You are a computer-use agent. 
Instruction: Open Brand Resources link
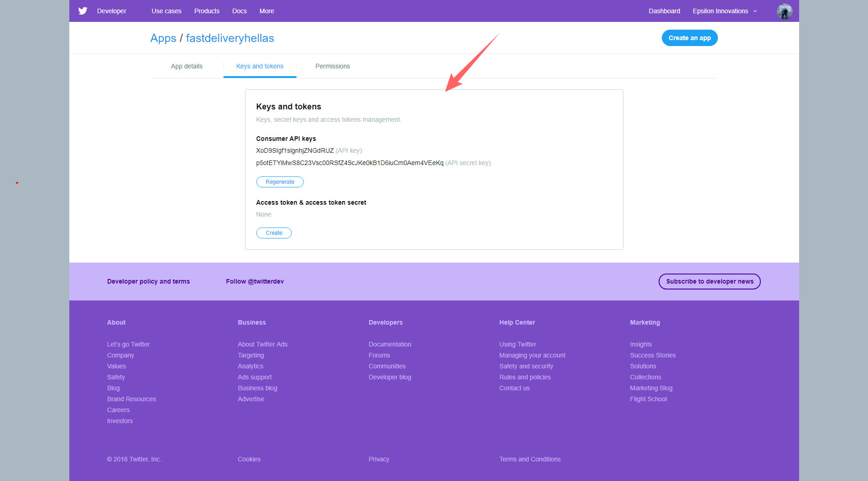click(x=131, y=399)
